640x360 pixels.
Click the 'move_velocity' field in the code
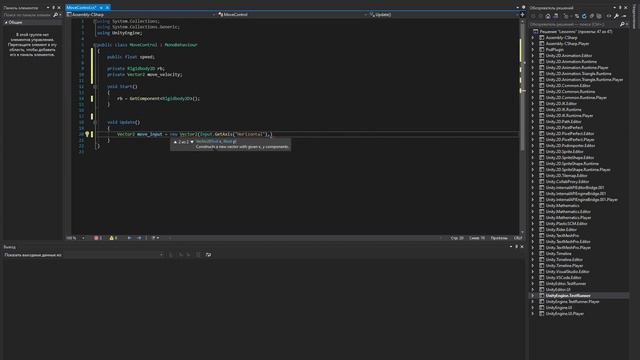[164, 75]
